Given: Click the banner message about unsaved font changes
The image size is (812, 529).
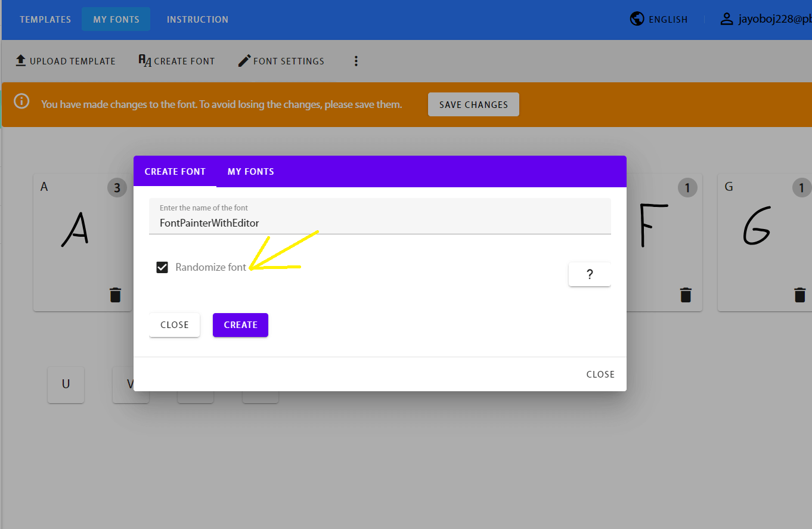Looking at the screenshot, I should tap(222, 104).
